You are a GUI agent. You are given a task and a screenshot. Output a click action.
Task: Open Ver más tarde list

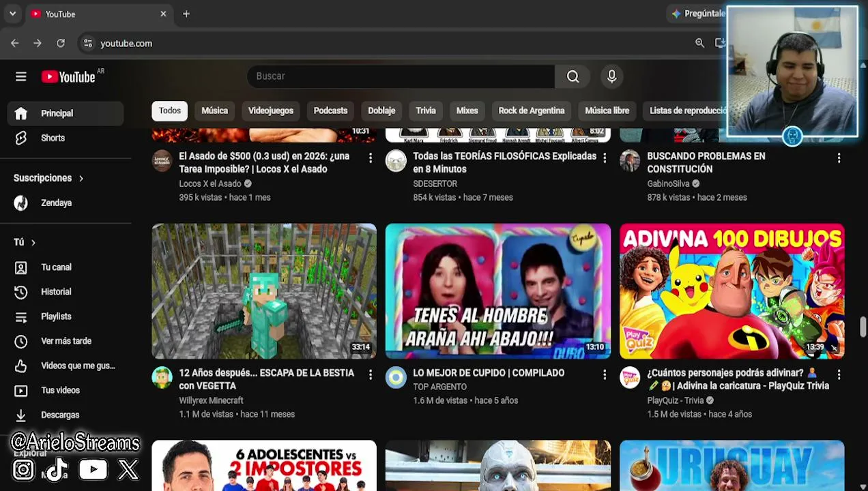click(66, 341)
